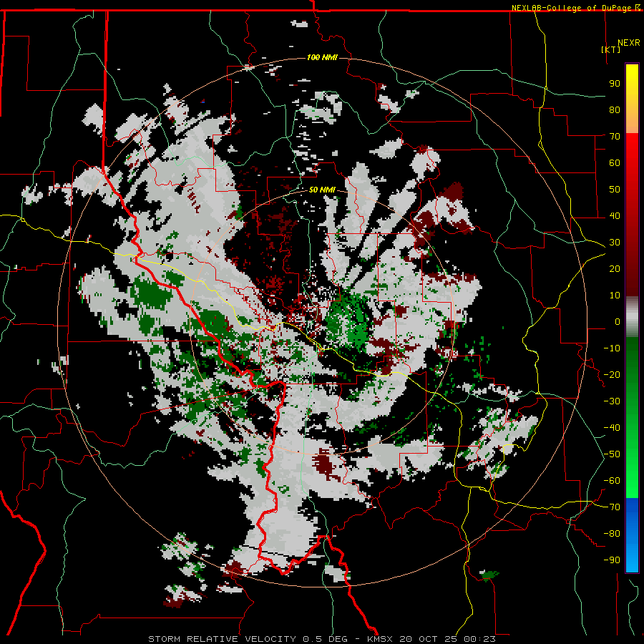Screen dimensions: 644x644
Task: Click the -20 knot scale value
Action: [612, 374]
